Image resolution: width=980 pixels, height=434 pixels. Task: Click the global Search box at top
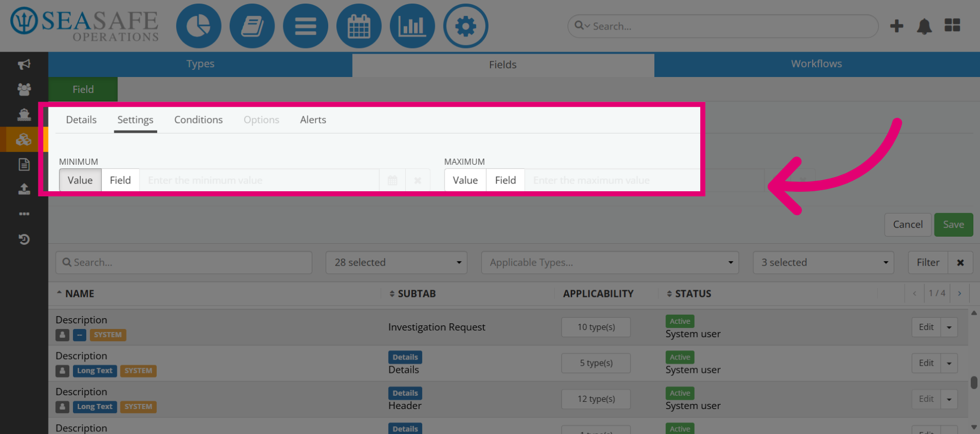(723, 26)
